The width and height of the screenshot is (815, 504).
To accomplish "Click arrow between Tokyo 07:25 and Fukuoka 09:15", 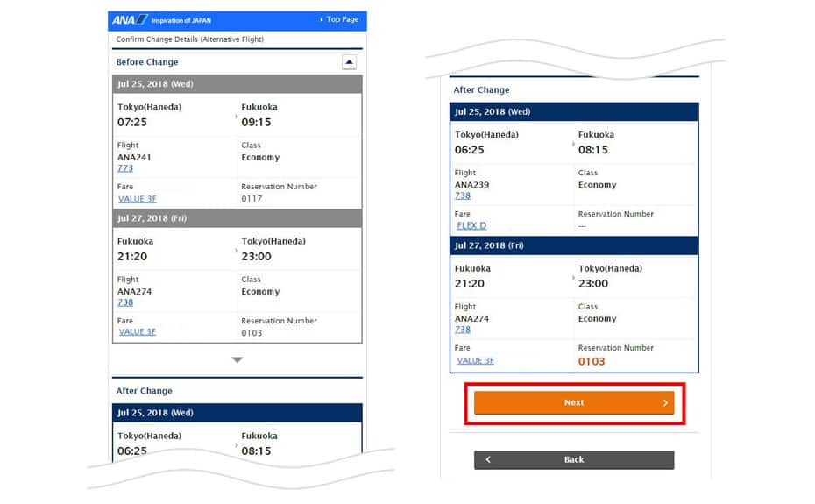I will 237,116.
